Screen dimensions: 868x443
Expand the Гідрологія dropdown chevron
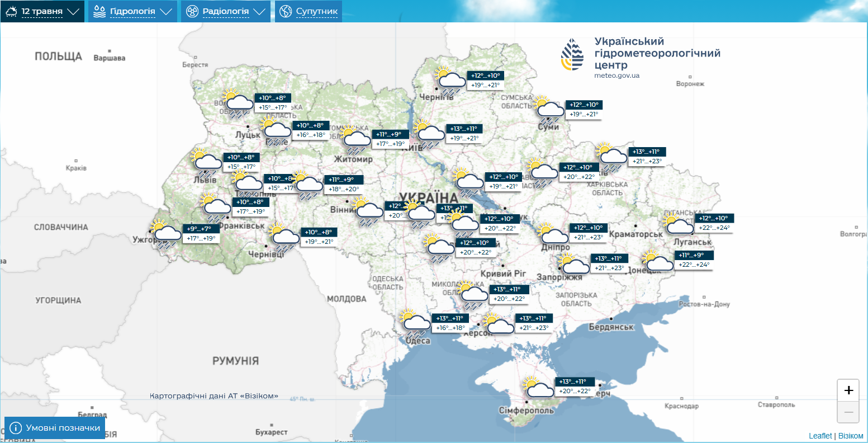pyautogui.click(x=166, y=12)
